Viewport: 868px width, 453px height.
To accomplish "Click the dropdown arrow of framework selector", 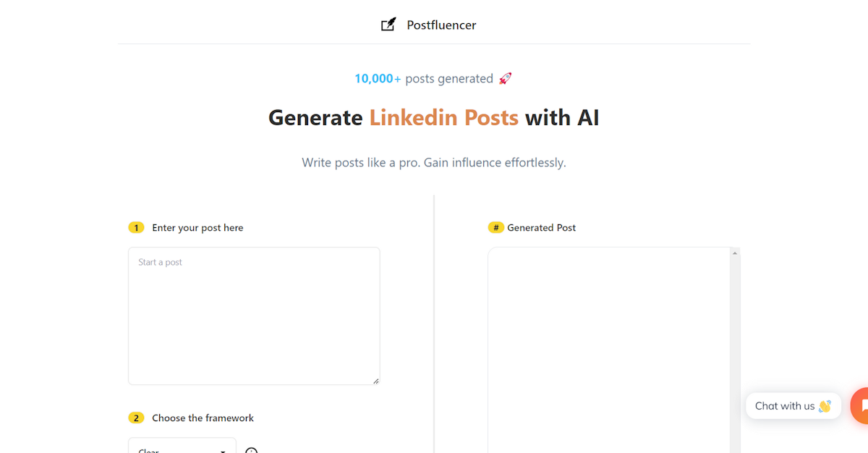I will (x=223, y=451).
